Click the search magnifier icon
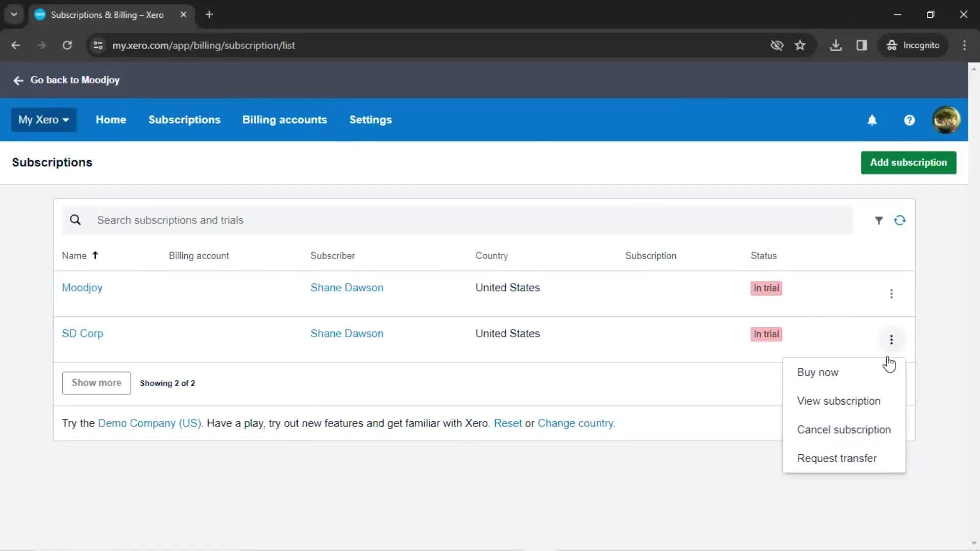This screenshot has width=980, height=551. pos(76,220)
